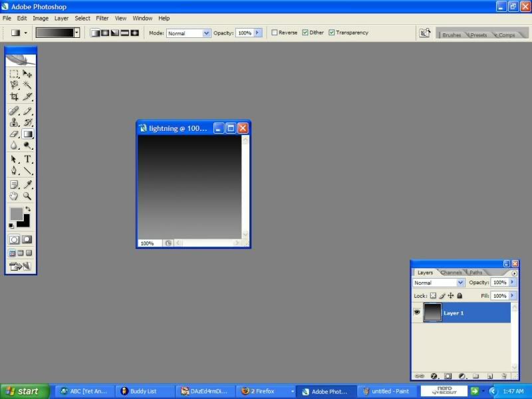532x399 pixels.
Task: Select the Pen tool
Action: [x=14, y=171]
